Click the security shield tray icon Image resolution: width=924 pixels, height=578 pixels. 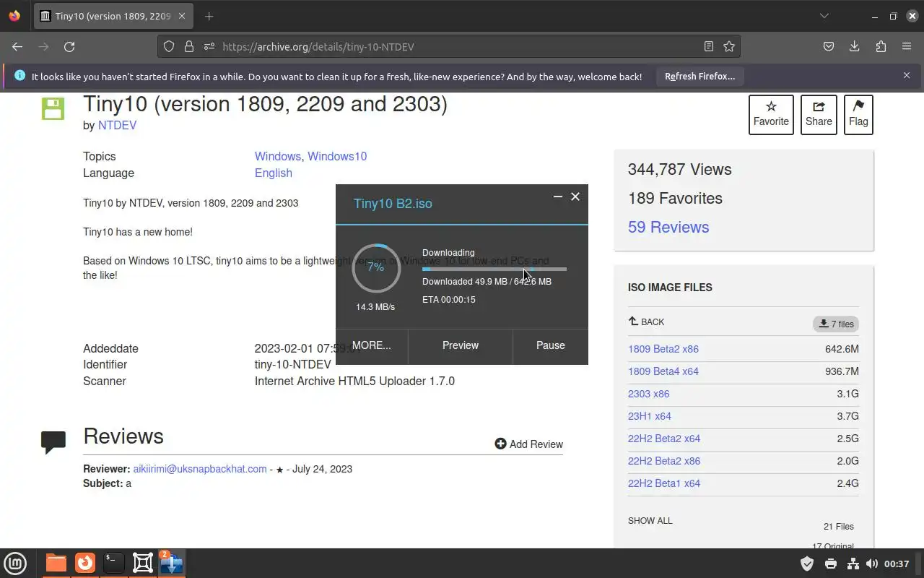tap(807, 564)
